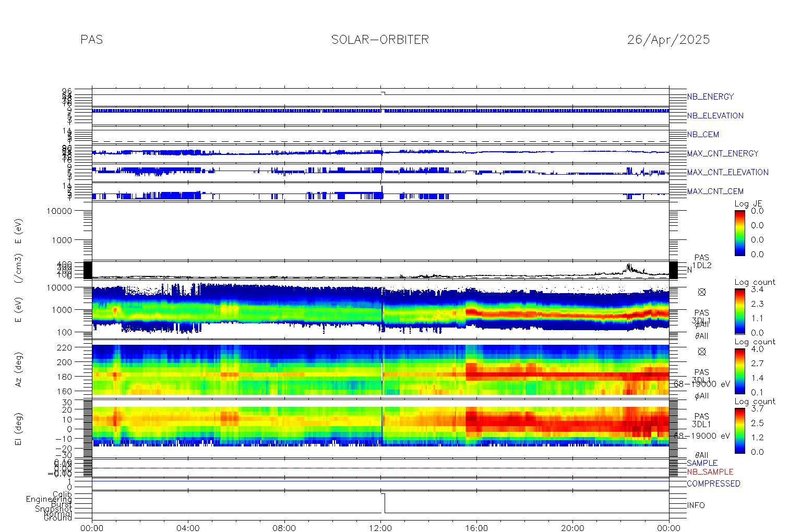Click the 220 tick on the azimuth axis
Viewport: 789px width, 532px height.
tap(79, 347)
